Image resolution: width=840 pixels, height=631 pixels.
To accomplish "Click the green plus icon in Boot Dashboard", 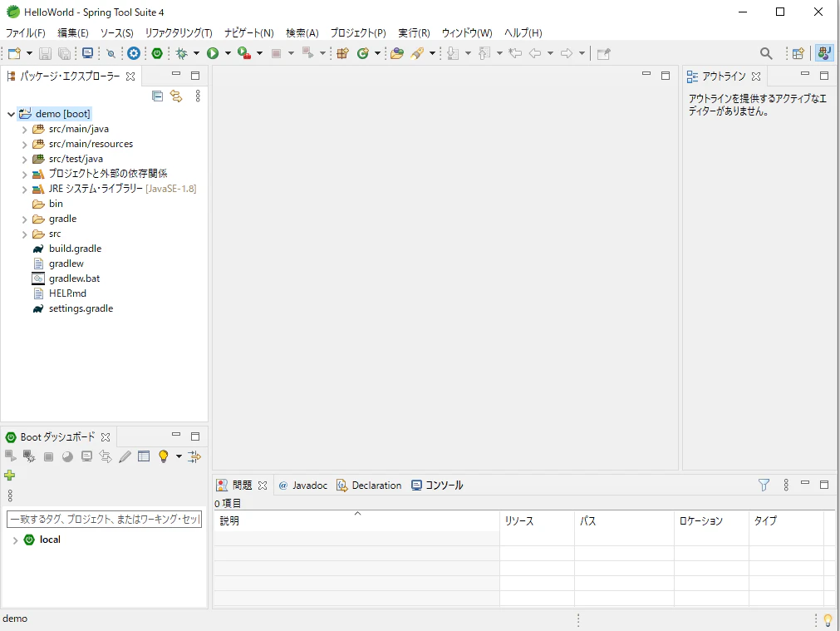I will [x=10, y=475].
